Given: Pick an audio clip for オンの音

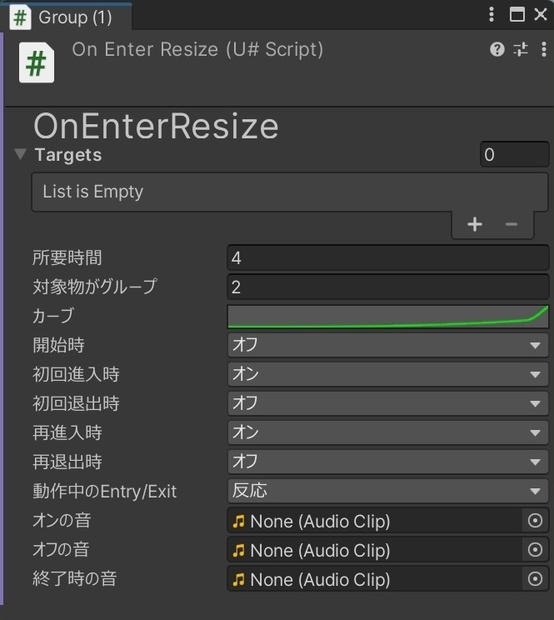Looking at the screenshot, I should coord(535,521).
